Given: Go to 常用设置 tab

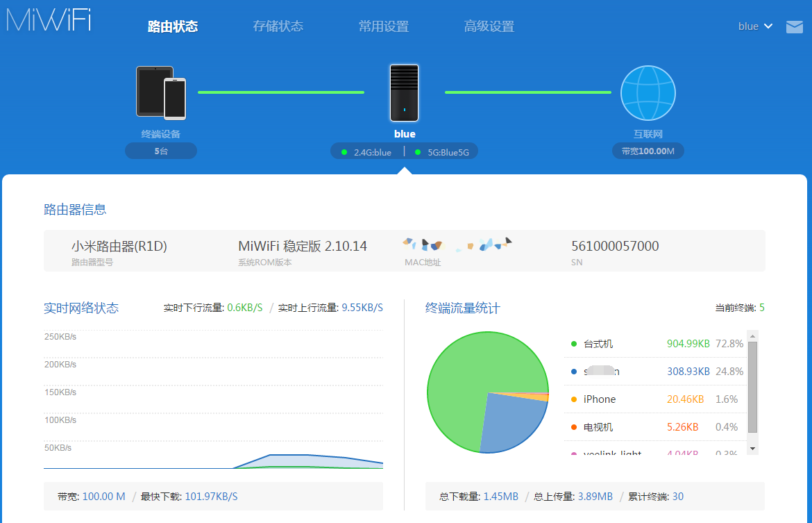Looking at the screenshot, I should click(383, 26).
